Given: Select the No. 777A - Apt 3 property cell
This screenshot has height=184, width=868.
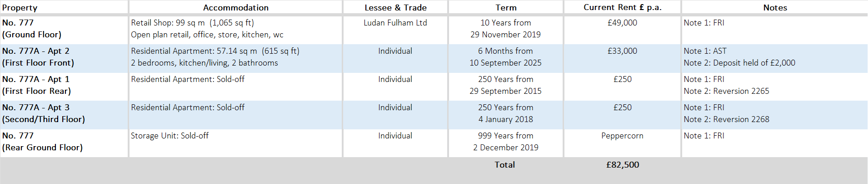Looking at the screenshot, I should (x=44, y=113).
